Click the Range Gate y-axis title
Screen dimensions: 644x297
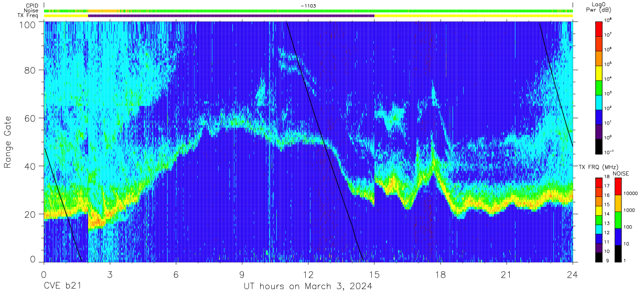[8, 142]
